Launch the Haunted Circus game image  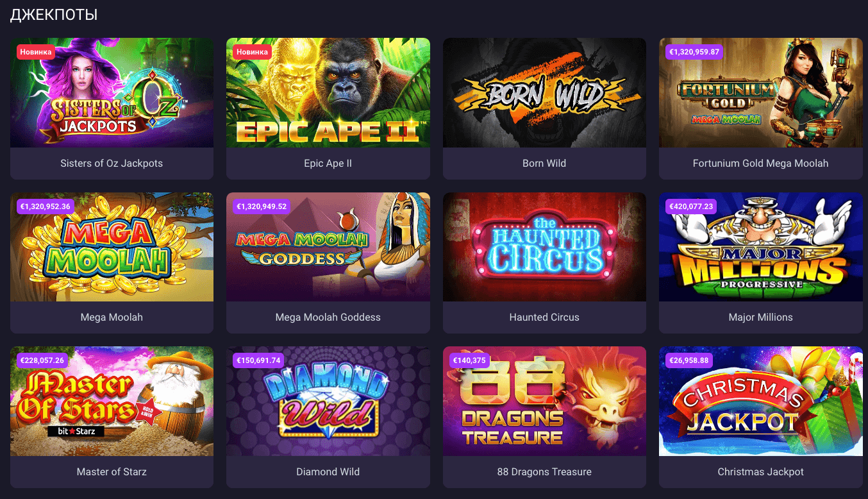tap(544, 247)
